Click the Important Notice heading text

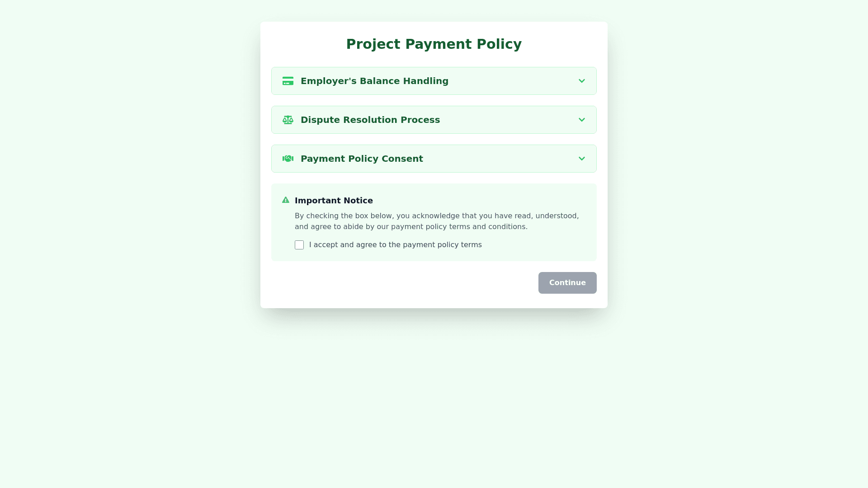[334, 201]
